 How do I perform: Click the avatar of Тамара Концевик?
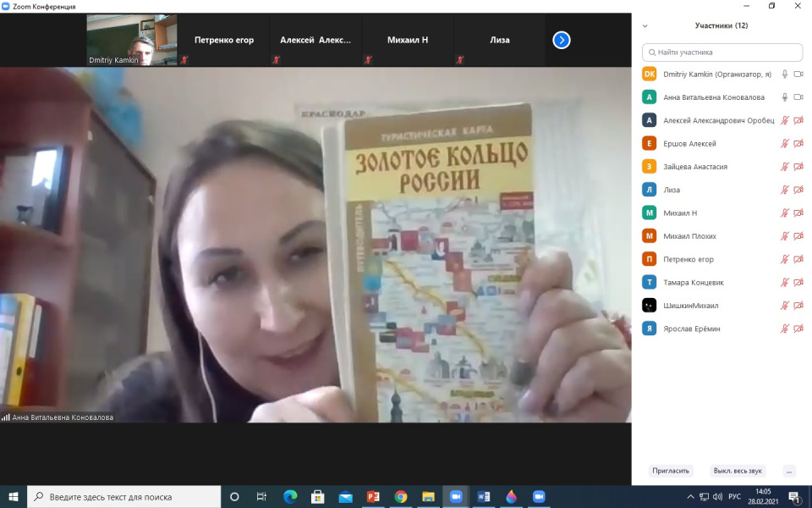[650, 283]
